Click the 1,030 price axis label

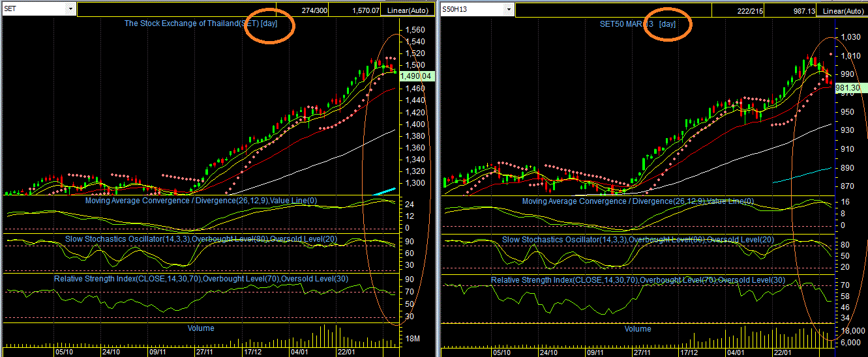pos(850,37)
